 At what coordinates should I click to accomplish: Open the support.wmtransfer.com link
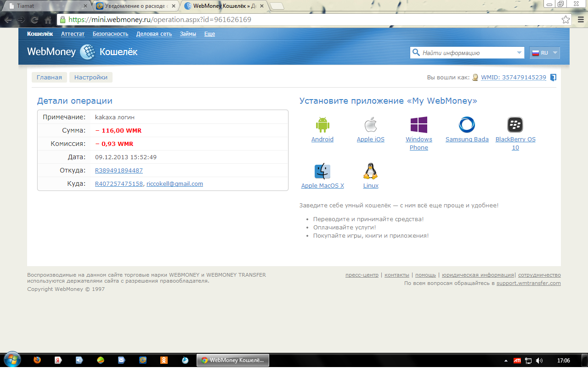(529, 283)
